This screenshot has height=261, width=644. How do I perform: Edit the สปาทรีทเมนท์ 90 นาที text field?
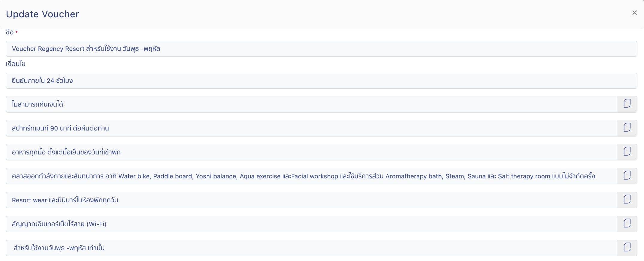click(312, 128)
